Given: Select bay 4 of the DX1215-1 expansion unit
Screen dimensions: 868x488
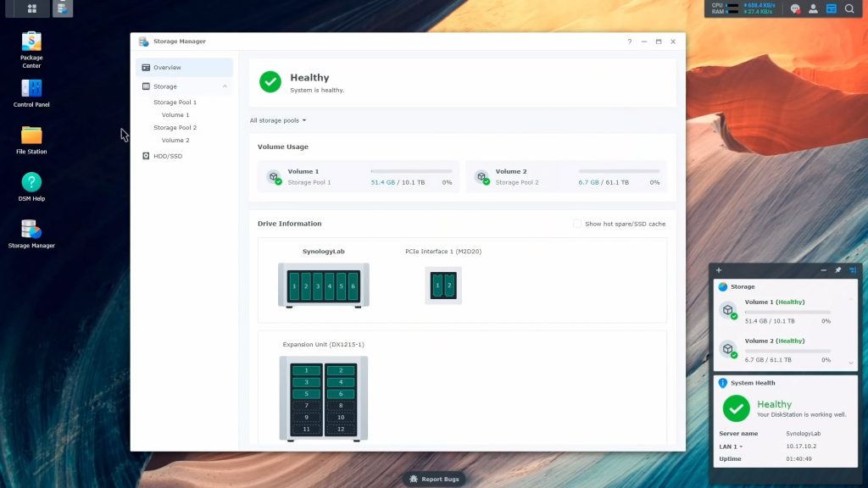Looking at the screenshot, I should tap(341, 382).
